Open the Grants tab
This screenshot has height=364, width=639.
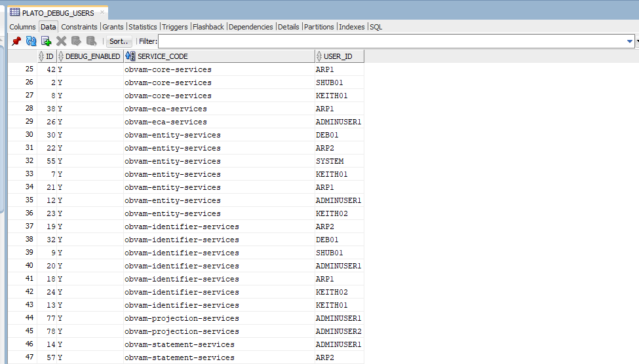(x=113, y=27)
